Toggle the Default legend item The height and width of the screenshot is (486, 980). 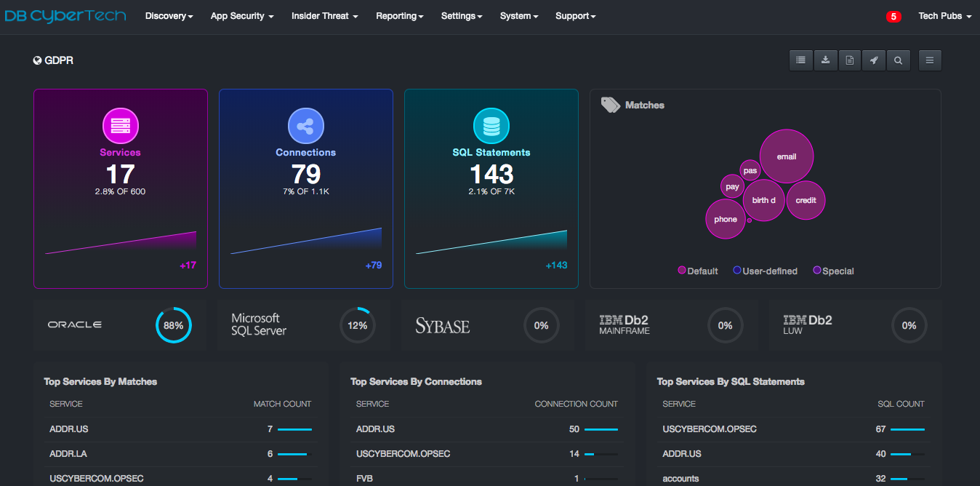(x=698, y=271)
